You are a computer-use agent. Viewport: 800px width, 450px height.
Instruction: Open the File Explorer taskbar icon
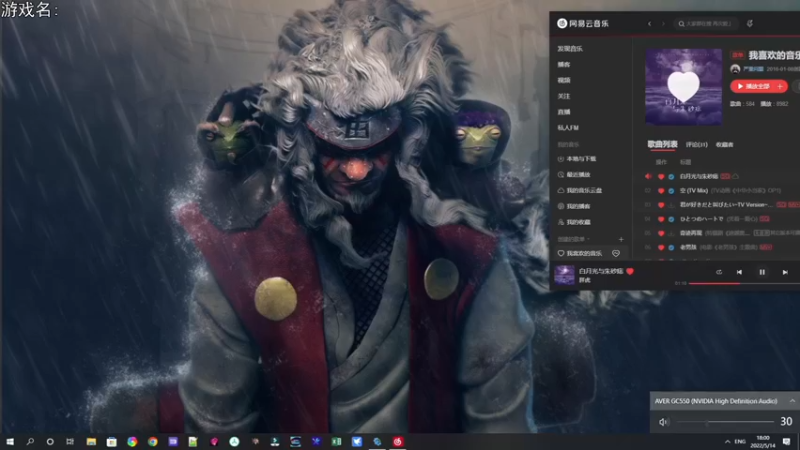(91, 442)
